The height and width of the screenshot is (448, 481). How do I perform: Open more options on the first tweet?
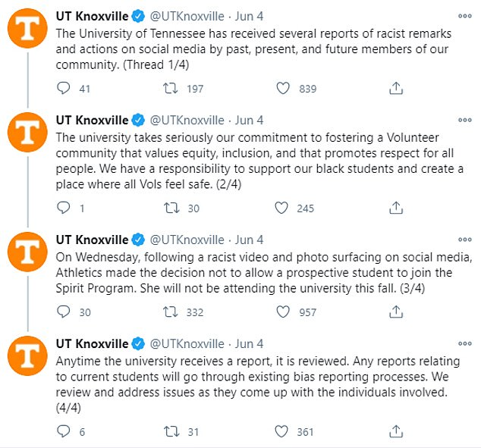tap(465, 16)
